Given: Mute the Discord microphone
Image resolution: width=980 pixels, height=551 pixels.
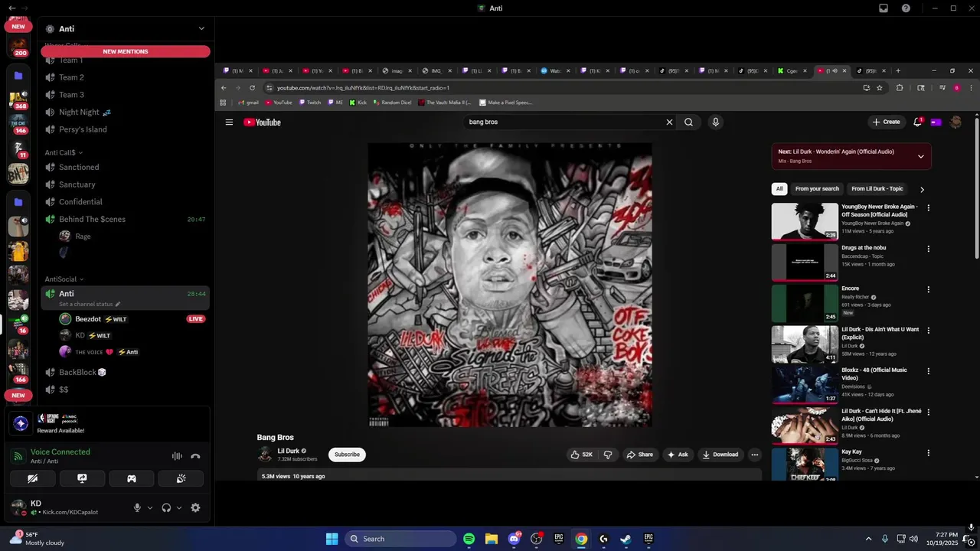Looking at the screenshot, I should pyautogui.click(x=138, y=507).
